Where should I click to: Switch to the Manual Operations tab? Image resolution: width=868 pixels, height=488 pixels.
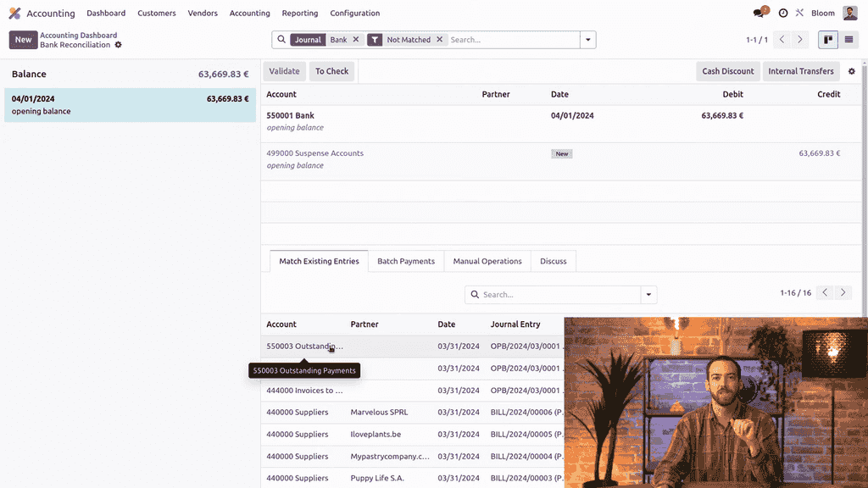click(487, 261)
